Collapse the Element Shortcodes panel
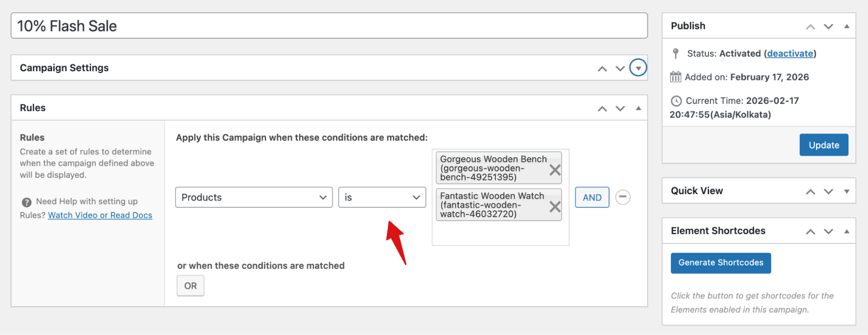The image size is (868, 335). pos(847,232)
